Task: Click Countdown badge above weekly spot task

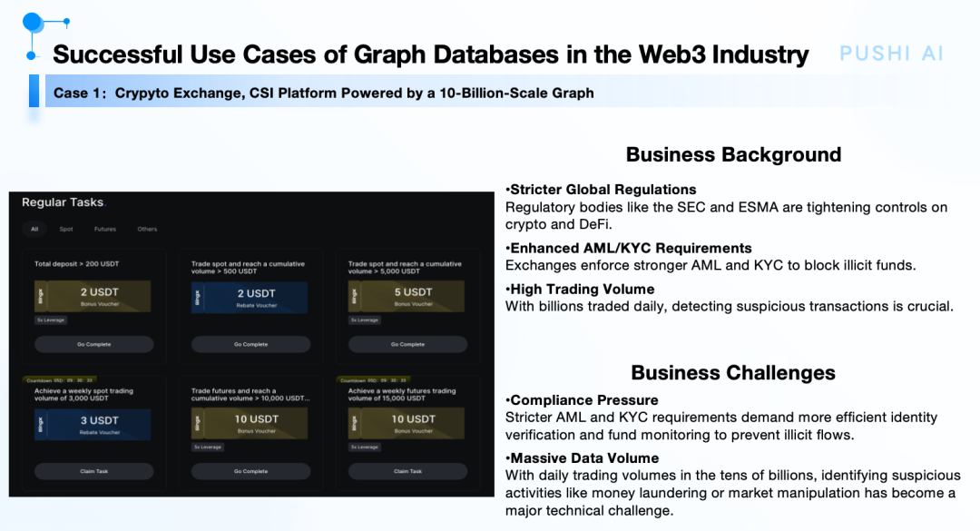Action: point(59,380)
